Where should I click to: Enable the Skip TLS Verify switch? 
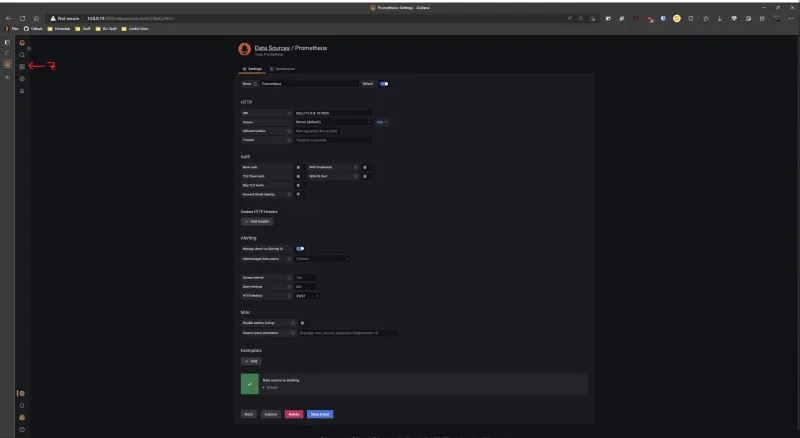point(298,185)
